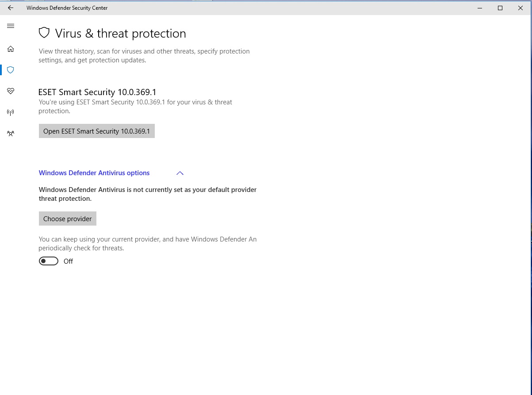
Task: Click the Choose provider button
Action: pyautogui.click(x=68, y=219)
